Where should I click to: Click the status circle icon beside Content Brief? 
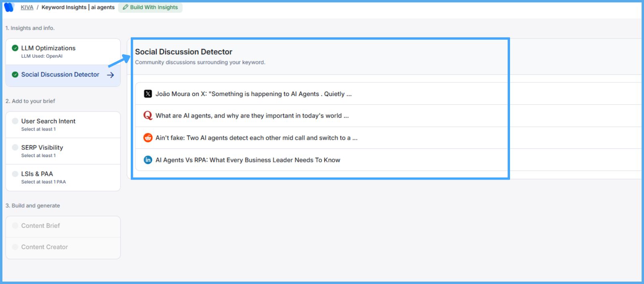(15, 225)
